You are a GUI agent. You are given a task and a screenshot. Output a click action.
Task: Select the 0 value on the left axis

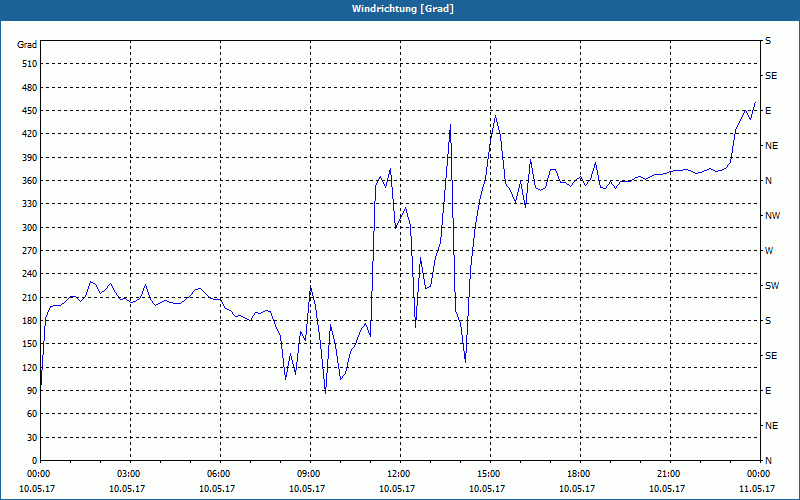[x=35, y=461]
